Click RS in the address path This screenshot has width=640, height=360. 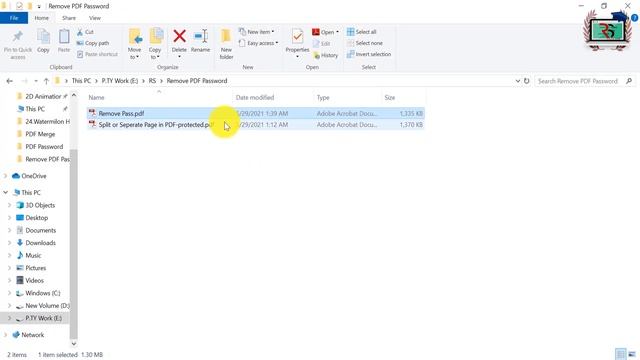(152, 81)
